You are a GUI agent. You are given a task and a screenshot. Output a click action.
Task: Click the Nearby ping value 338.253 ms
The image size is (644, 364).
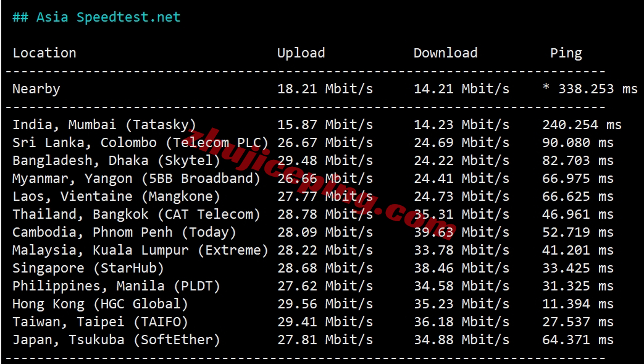pos(598,89)
